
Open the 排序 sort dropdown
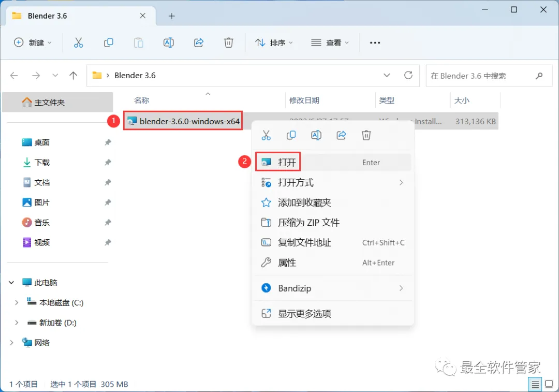pyautogui.click(x=274, y=43)
